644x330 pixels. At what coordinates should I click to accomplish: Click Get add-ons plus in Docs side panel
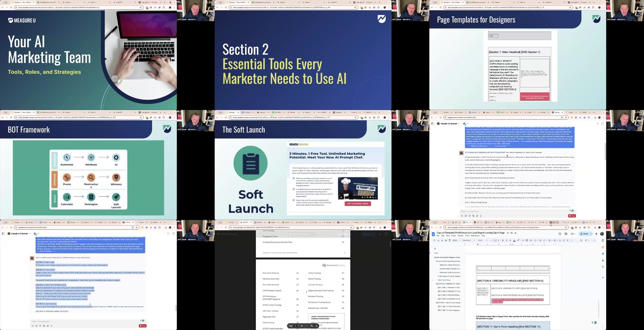pos(603,277)
